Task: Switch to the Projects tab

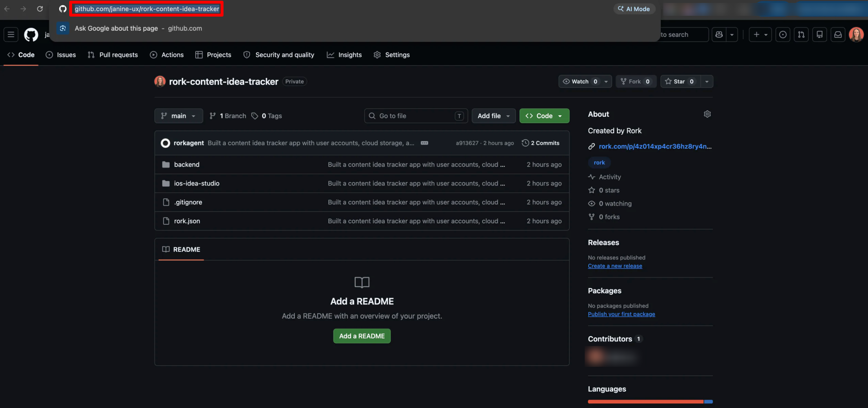Action: point(213,55)
